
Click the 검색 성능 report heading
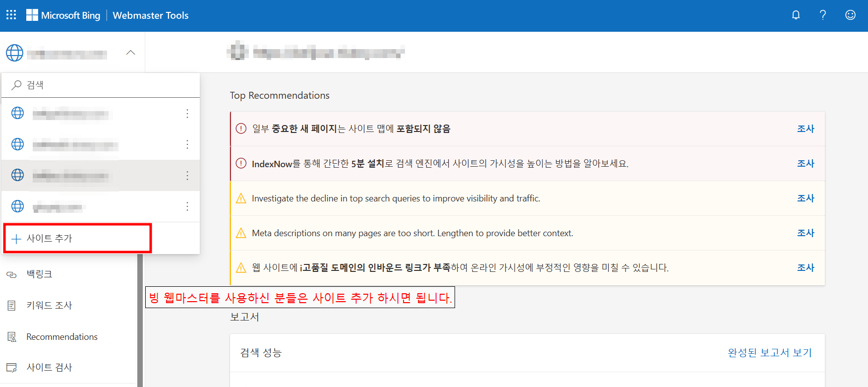point(261,352)
